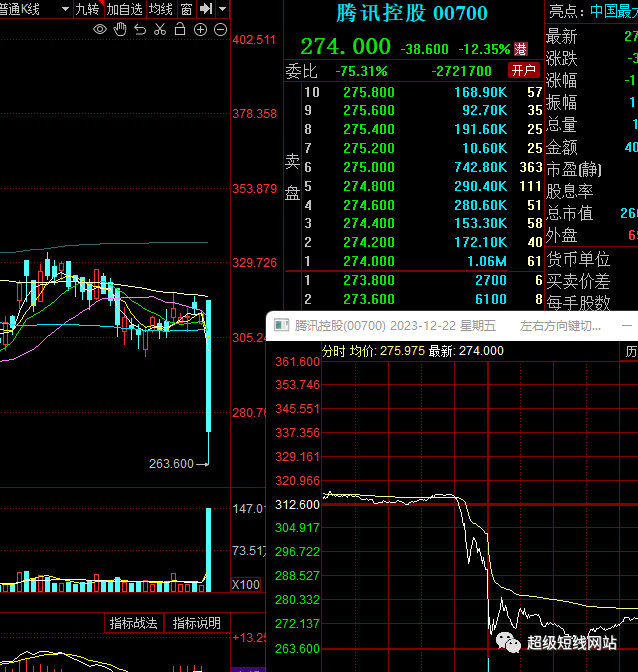Click the 每手股数 label in the quote panel
Screen dimensions: 638x672
(578, 303)
